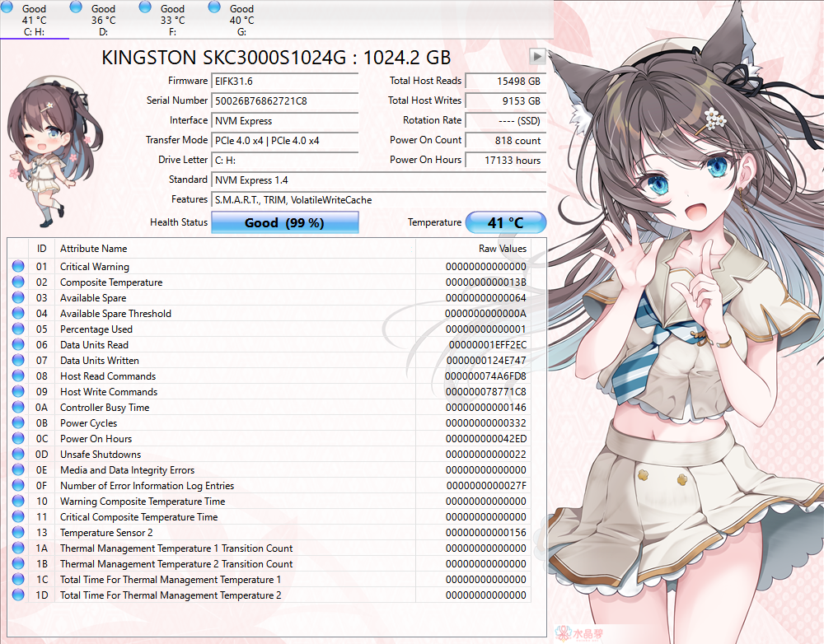Click the status orb for Unsafe Shutdowns

coord(18,455)
